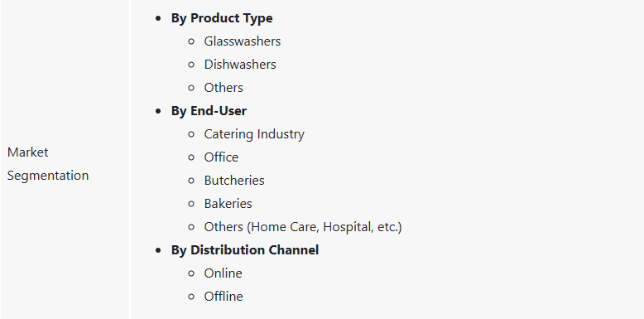The image size is (644, 319).
Task: Click the Market Segmentation row label
Action: (48, 163)
